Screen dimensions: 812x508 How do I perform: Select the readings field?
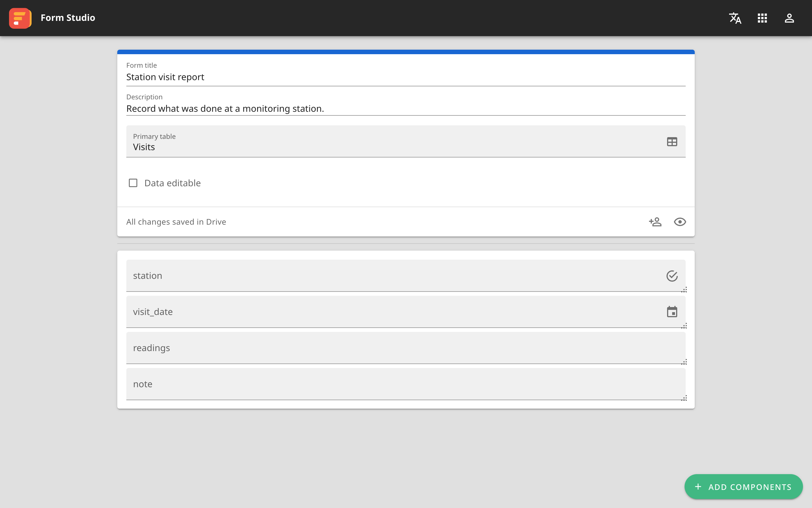click(x=406, y=348)
